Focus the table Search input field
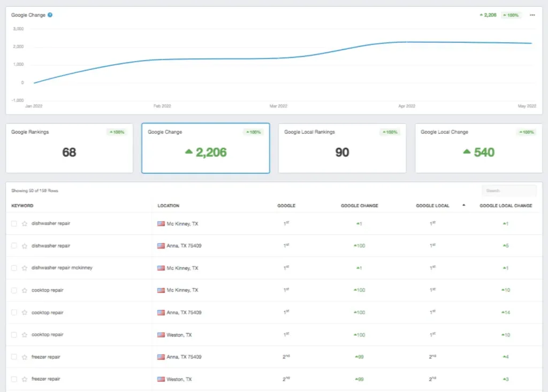548x392 pixels. pos(508,190)
